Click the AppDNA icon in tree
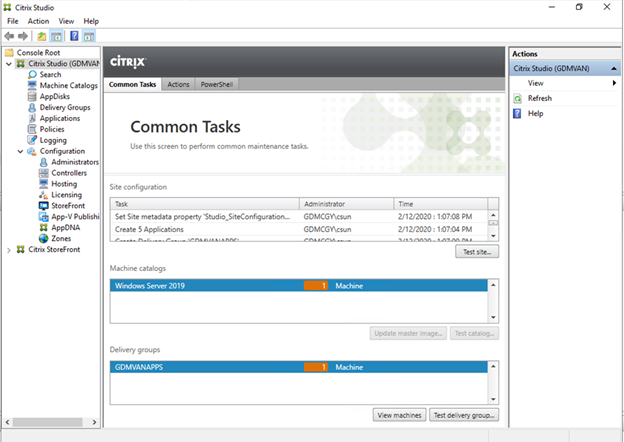Image resolution: width=624 pixels, height=442 pixels. [x=43, y=228]
